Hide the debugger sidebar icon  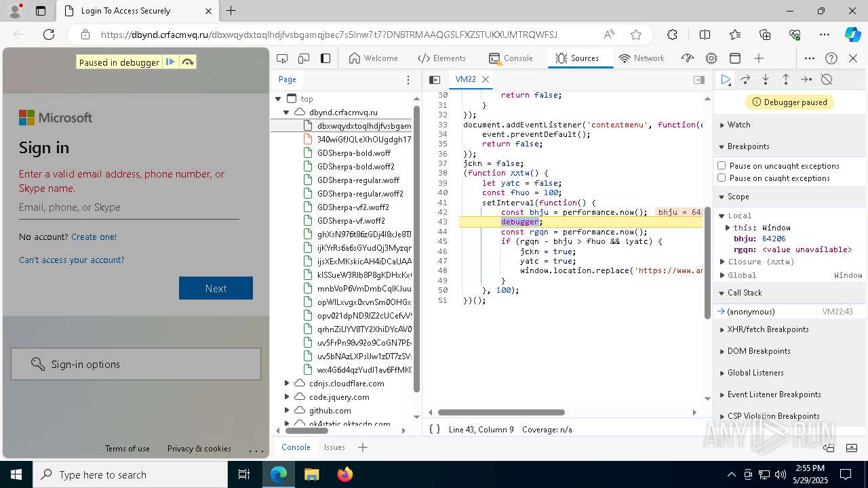point(699,80)
